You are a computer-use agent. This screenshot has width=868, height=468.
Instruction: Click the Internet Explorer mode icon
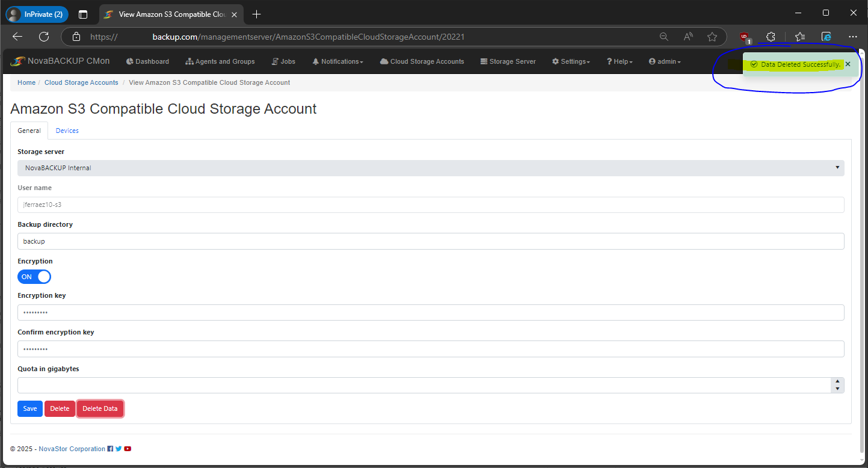[x=826, y=37]
